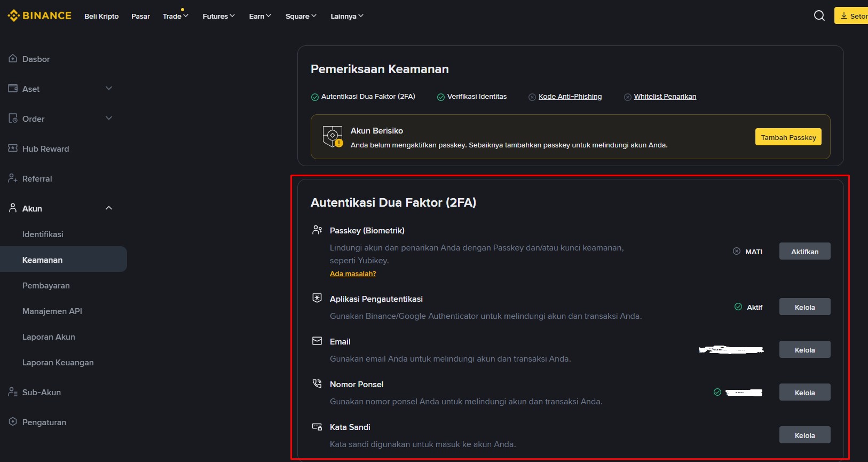Click the Sub-Akun icon in sidebar
Image resolution: width=868 pixels, height=462 pixels.
(x=13, y=391)
